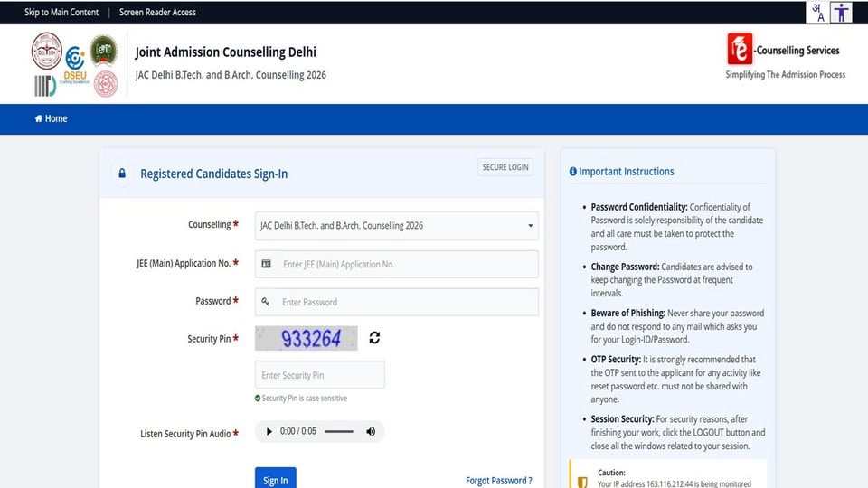Image resolution: width=868 pixels, height=488 pixels.
Task: Click the 'Joint Admission Counselling Delhi' title
Action: [226, 52]
